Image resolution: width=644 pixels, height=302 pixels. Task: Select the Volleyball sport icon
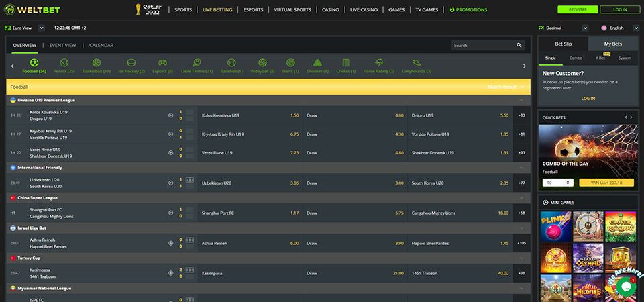point(262,63)
